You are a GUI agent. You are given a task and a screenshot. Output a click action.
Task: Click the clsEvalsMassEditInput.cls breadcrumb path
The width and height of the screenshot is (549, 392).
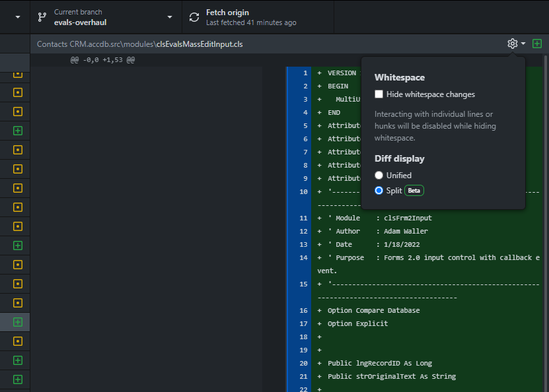(x=198, y=44)
